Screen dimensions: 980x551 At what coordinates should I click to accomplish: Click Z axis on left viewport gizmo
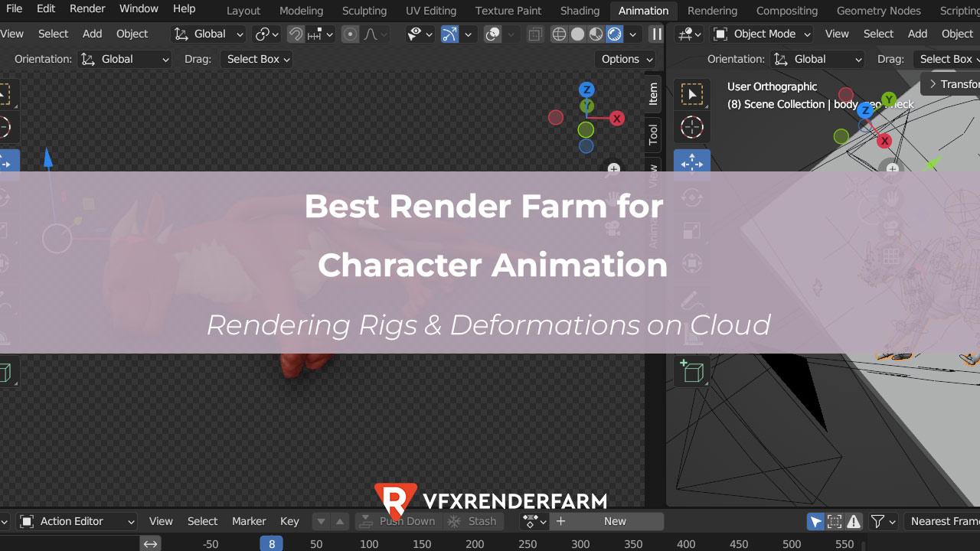(x=586, y=90)
